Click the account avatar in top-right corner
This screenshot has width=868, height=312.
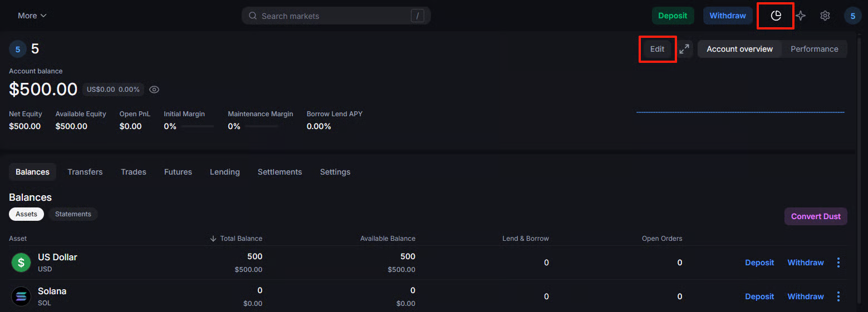pos(852,16)
